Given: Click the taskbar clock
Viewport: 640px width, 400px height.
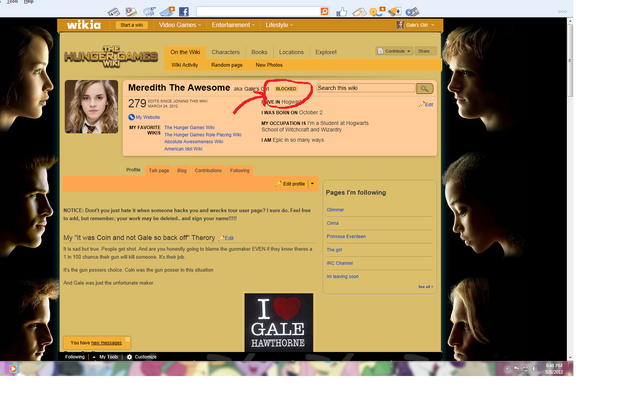Looking at the screenshot, I should pos(554,369).
